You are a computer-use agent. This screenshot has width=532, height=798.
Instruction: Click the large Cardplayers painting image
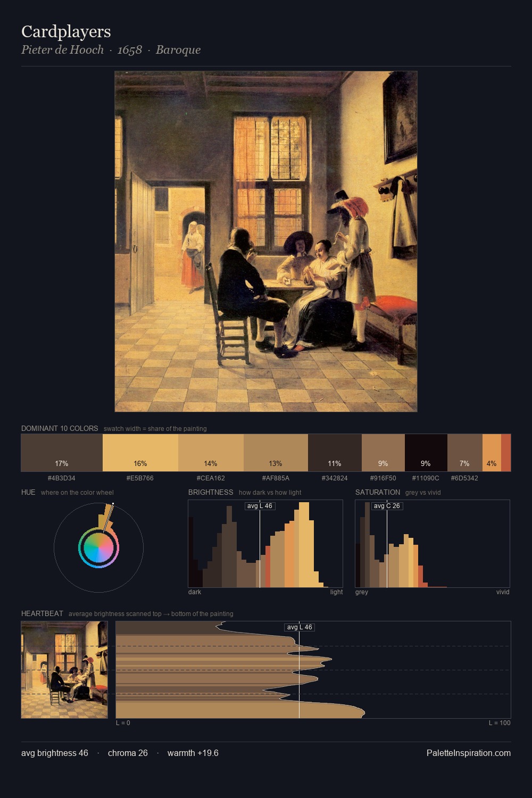pyautogui.click(x=266, y=242)
